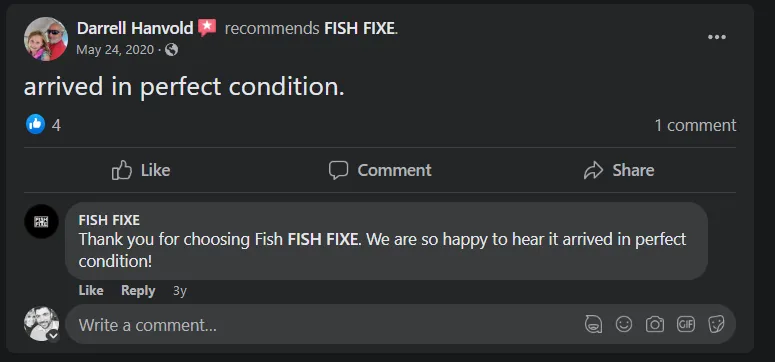Image resolution: width=775 pixels, height=362 pixels.
Task: Open the FISH FIXE page link in header
Action: click(x=360, y=29)
